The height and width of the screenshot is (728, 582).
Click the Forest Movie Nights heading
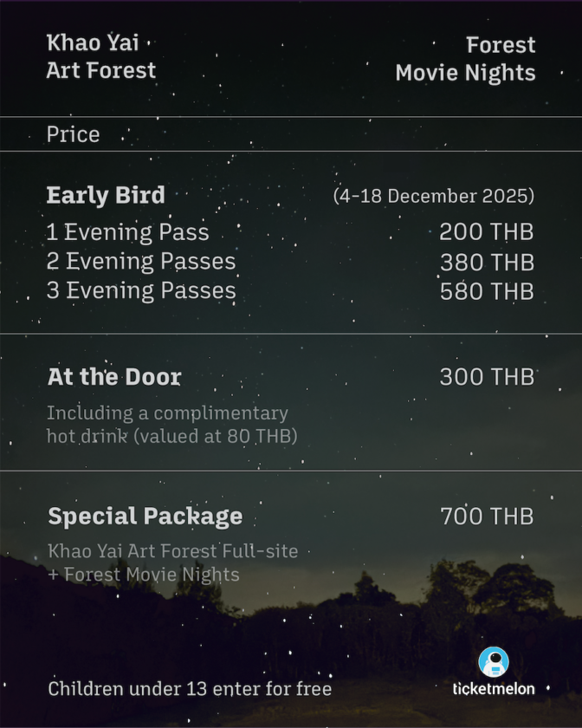[x=465, y=59]
